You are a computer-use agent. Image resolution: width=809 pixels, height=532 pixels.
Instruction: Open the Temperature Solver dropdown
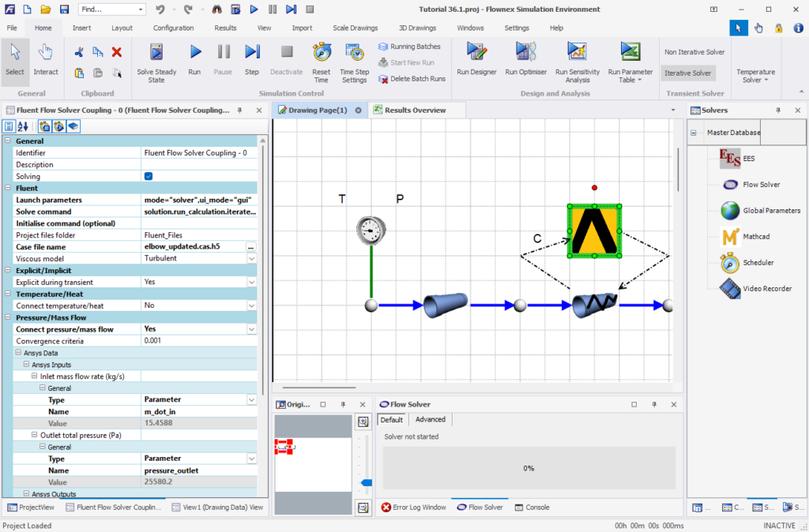[x=755, y=76]
